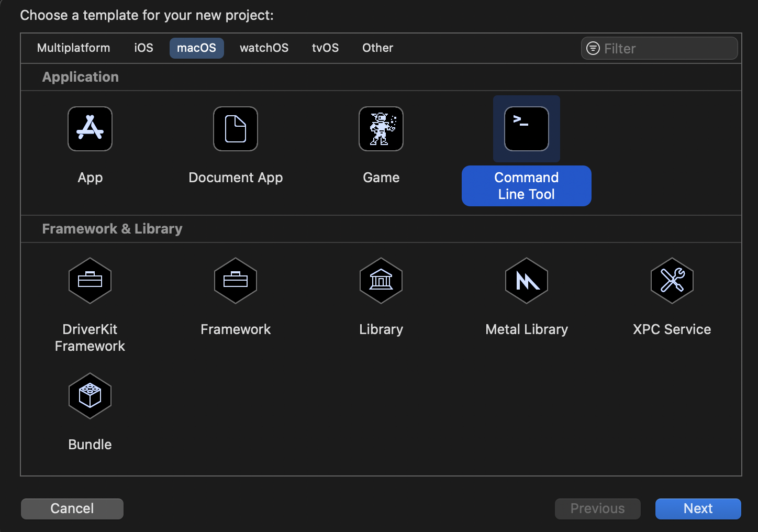Select the Metal Library icon
This screenshot has width=758, height=532.
point(527,281)
